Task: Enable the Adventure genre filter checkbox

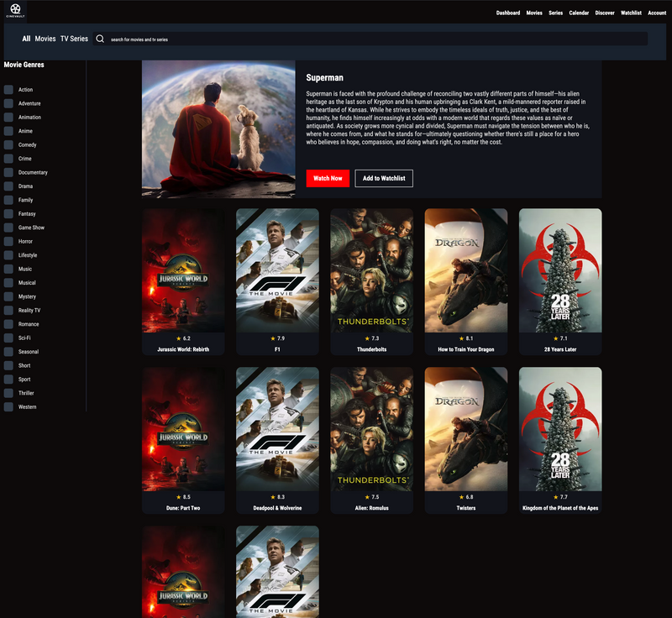Action: 8,103
